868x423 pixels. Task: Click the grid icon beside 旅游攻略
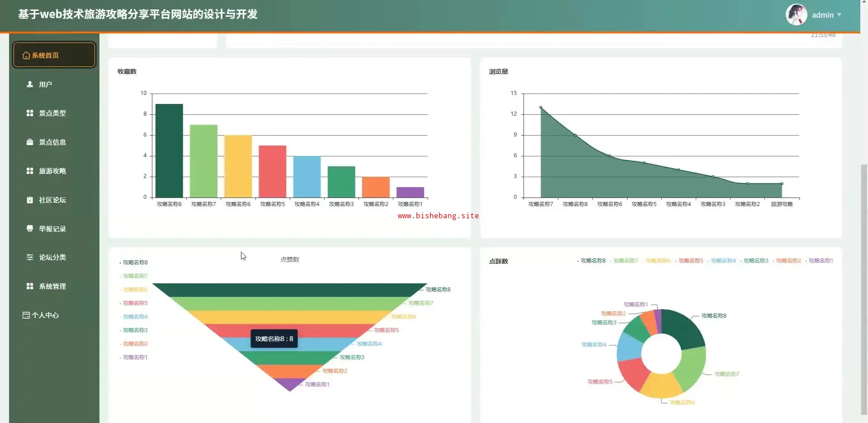point(30,171)
